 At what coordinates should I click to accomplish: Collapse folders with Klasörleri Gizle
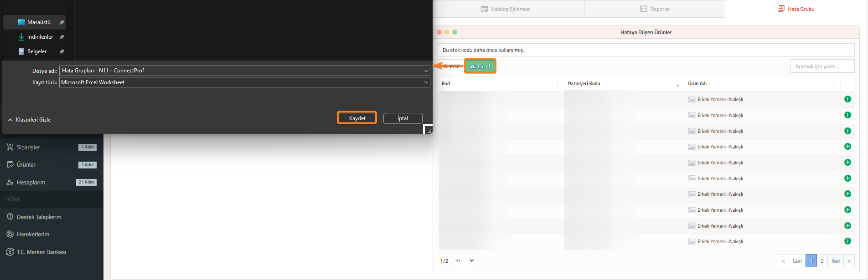(30, 120)
